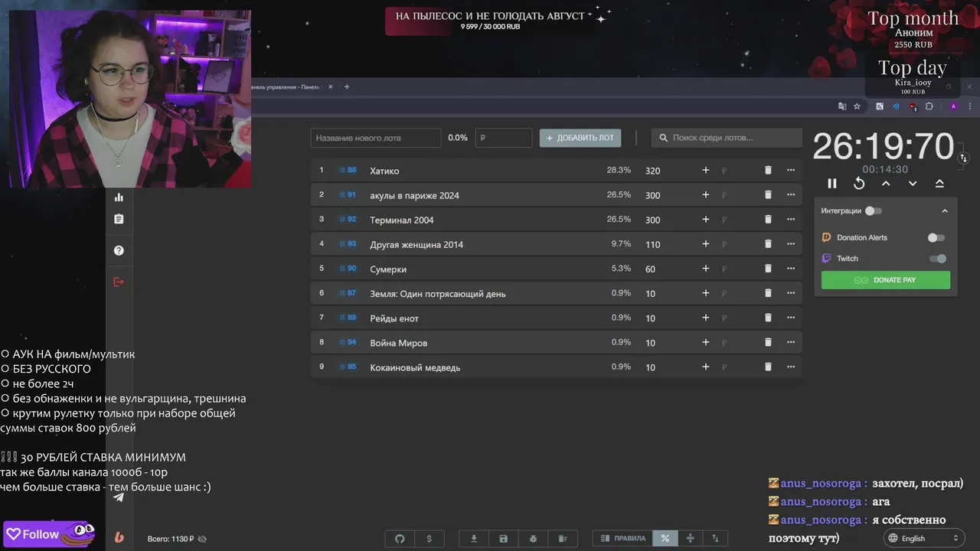Open more options for Другая женщина 2014
980x551 pixels.
coord(791,244)
